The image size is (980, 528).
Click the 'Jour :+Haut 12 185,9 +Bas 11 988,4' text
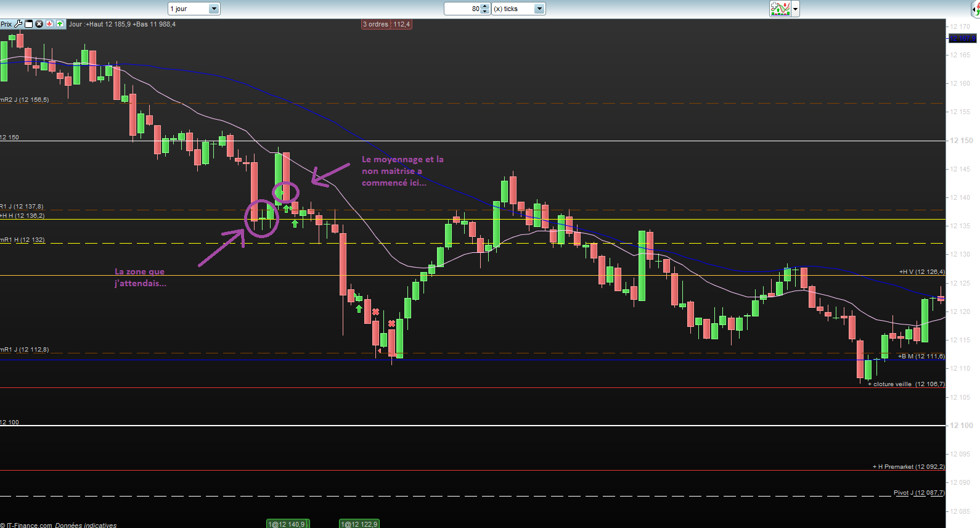(122, 24)
